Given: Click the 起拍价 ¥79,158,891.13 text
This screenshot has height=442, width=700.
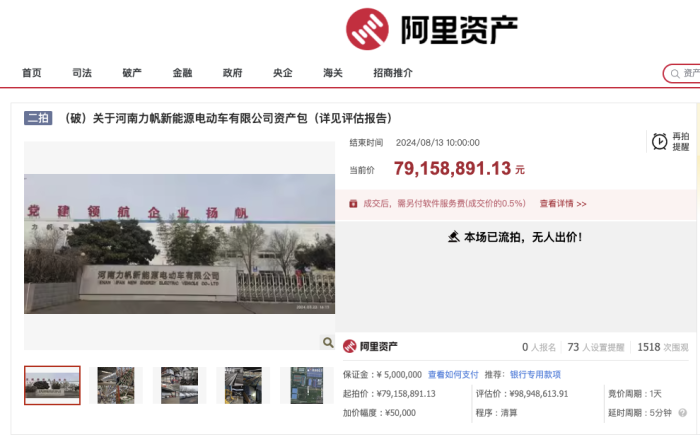Looking at the screenshot, I should [x=389, y=394].
